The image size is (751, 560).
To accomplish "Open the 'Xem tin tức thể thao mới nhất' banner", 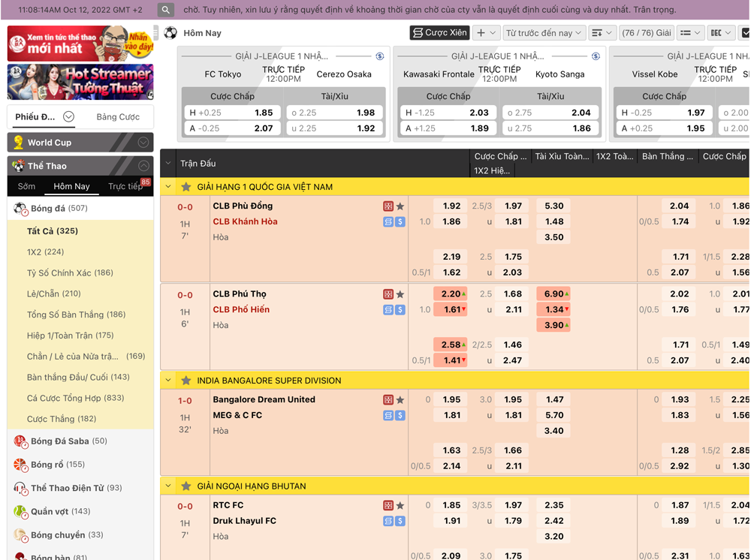I will 80,43.
